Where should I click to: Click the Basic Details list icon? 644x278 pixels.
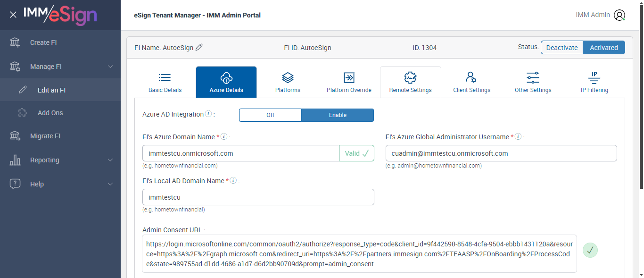[x=165, y=78]
